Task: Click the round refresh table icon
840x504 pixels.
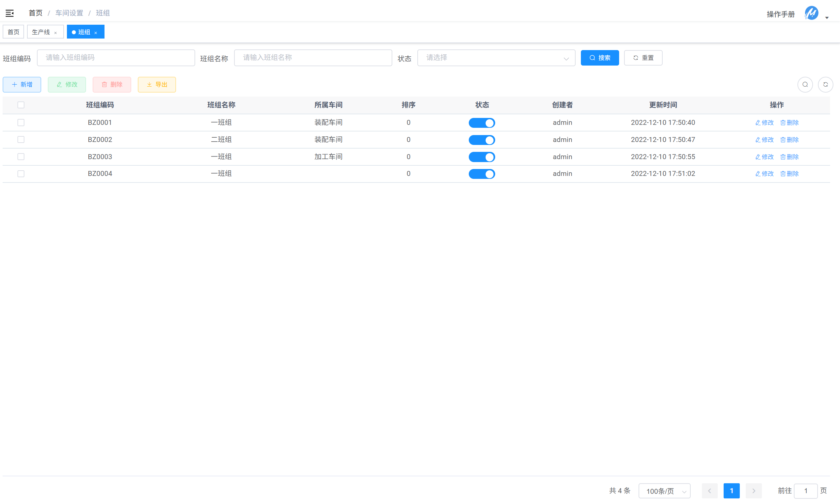Action: [x=825, y=85]
